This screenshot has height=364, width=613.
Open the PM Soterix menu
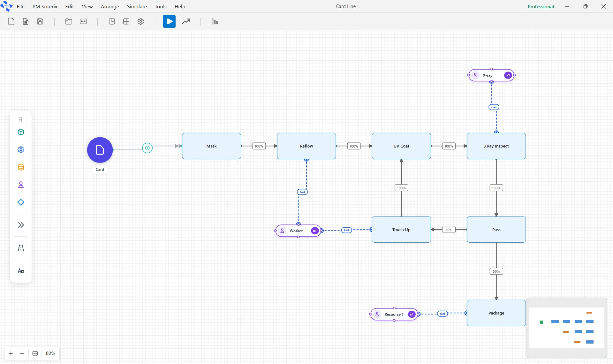[x=45, y=6]
